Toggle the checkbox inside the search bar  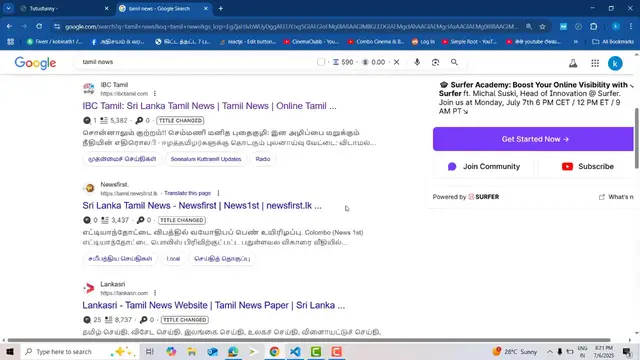(321, 62)
